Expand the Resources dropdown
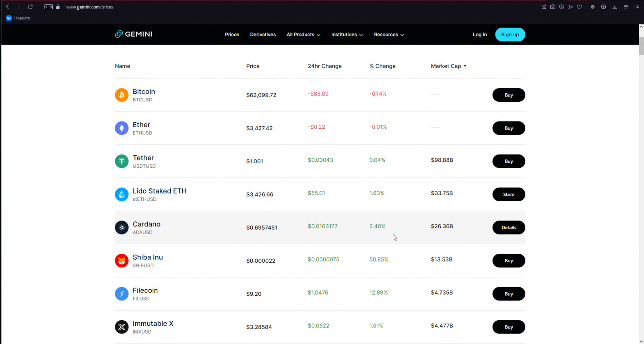Viewport: 644px width, 344px height. click(389, 35)
